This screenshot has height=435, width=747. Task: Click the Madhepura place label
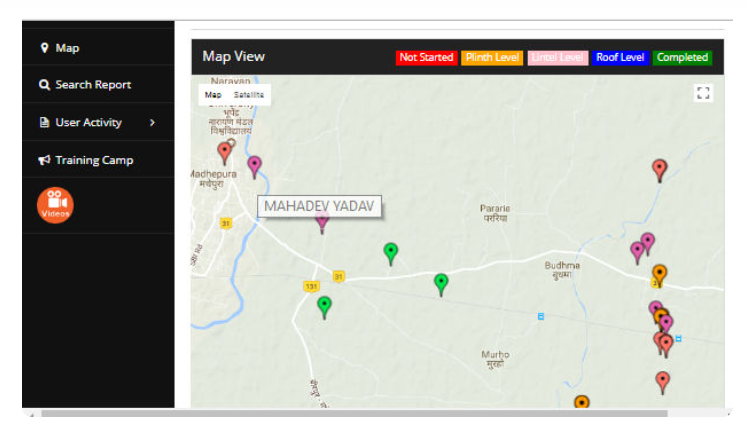(213, 179)
